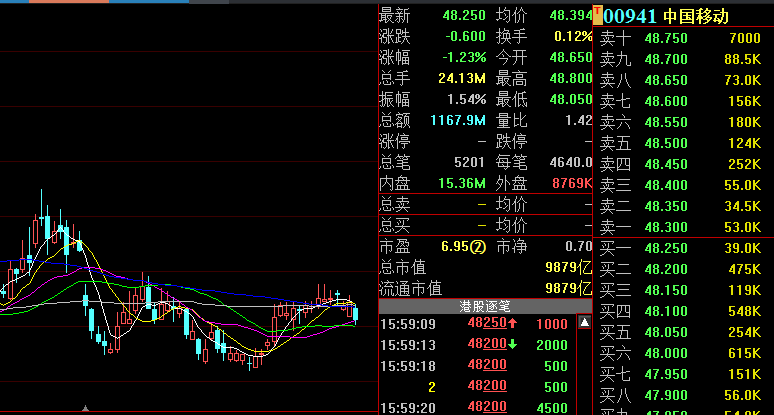Select stock code 00941 in the header
Image resolution: width=774 pixels, height=415 pixels.
(630, 16)
